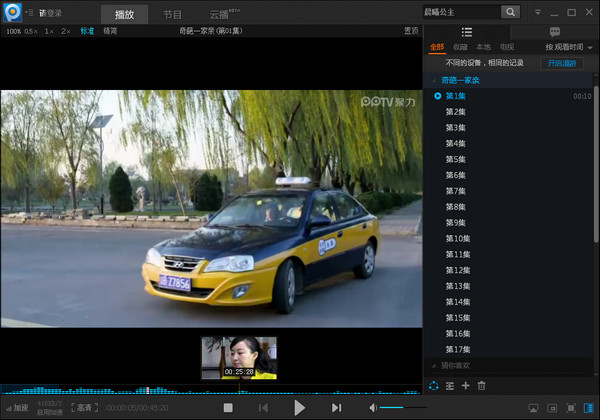Image resolution: width=600 pixels, height=420 pixels.
Task: Click the fullscreen icon at bottom right
Action: (x=571, y=408)
